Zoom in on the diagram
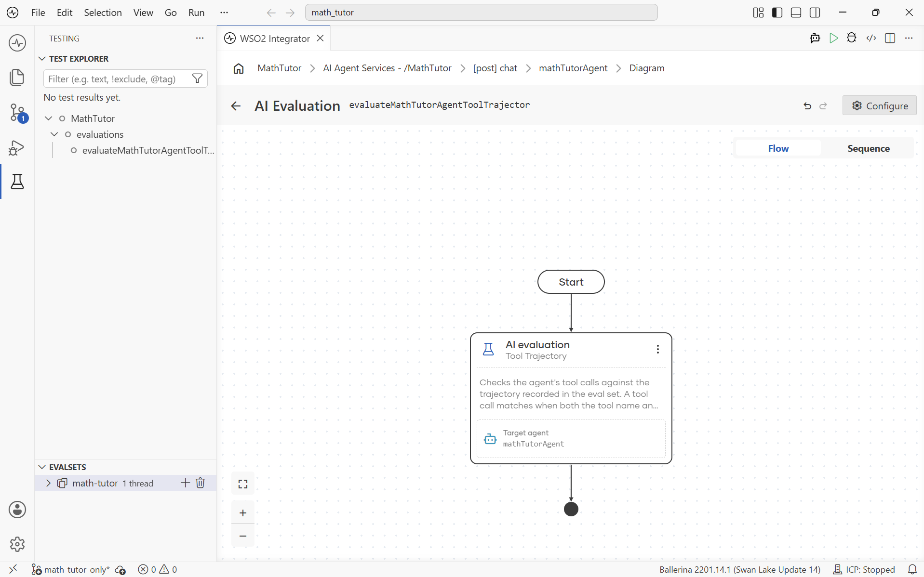This screenshot has height=577, width=924. [243, 513]
